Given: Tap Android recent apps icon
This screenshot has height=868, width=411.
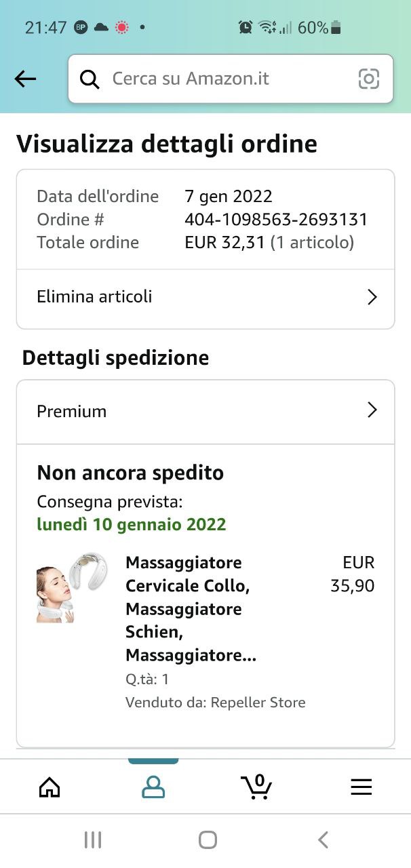Looking at the screenshot, I should click(x=93, y=840).
